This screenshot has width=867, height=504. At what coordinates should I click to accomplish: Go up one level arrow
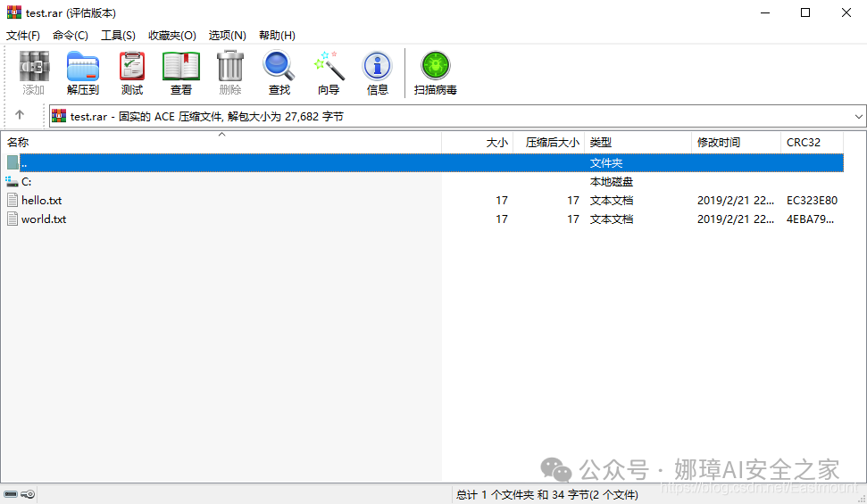coord(20,115)
